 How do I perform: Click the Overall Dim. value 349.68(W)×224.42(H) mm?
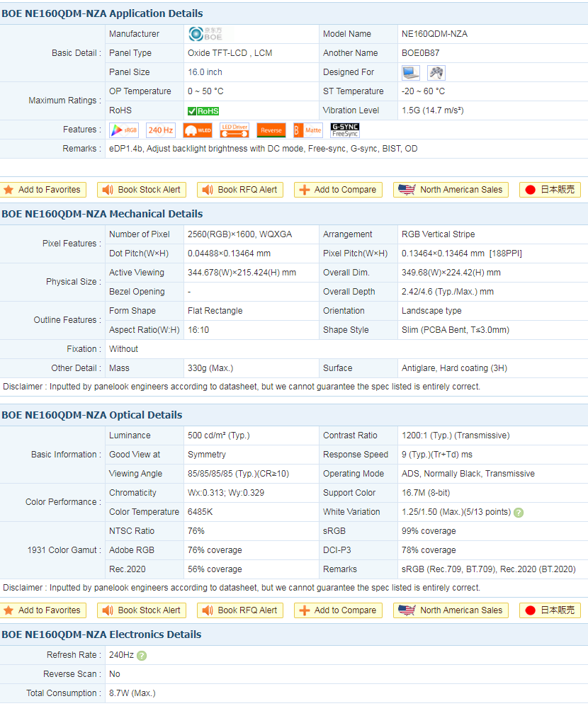click(451, 273)
